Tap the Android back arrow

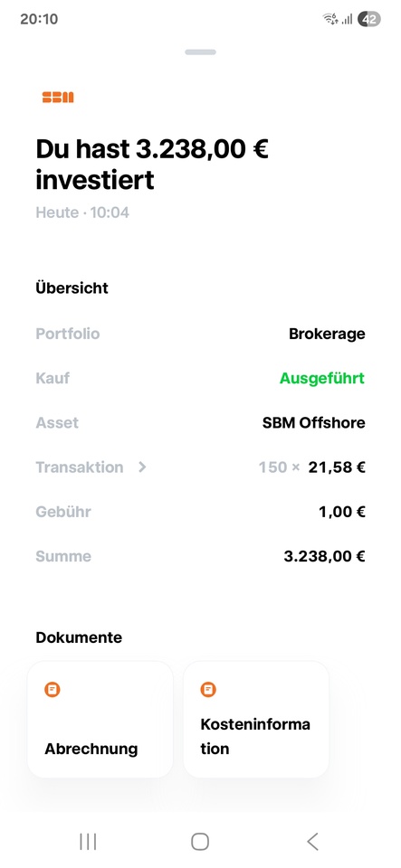pos(312,842)
